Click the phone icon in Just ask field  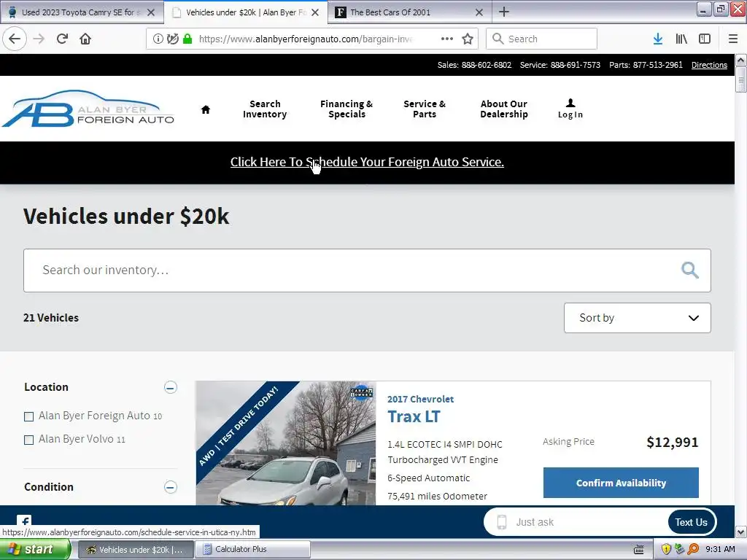[x=501, y=522]
